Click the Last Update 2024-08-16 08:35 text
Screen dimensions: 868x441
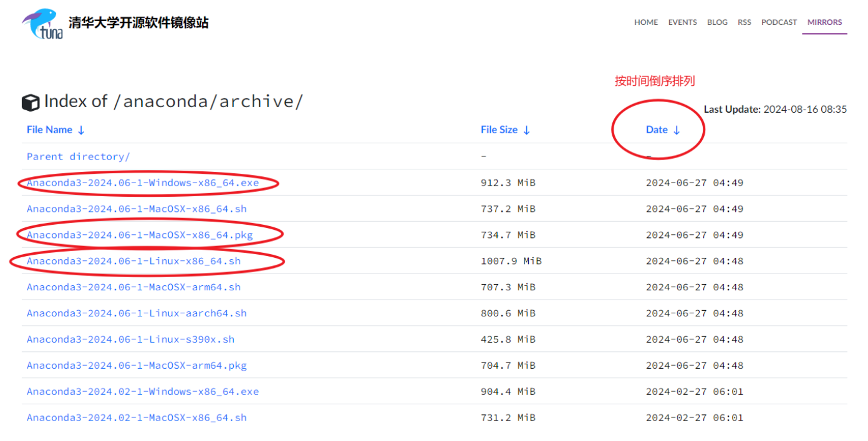click(775, 110)
